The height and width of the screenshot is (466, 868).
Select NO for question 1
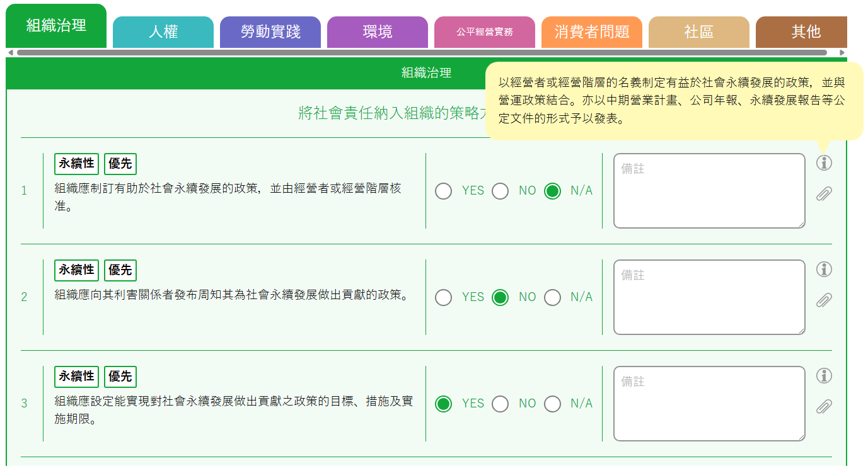pyautogui.click(x=501, y=191)
